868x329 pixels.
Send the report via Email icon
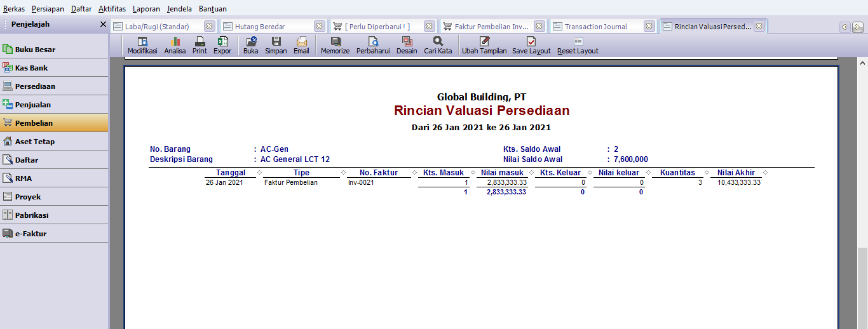[301, 45]
